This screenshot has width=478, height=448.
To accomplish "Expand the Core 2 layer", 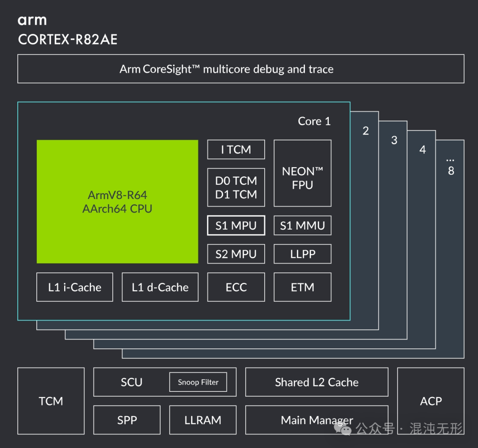I will (366, 130).
